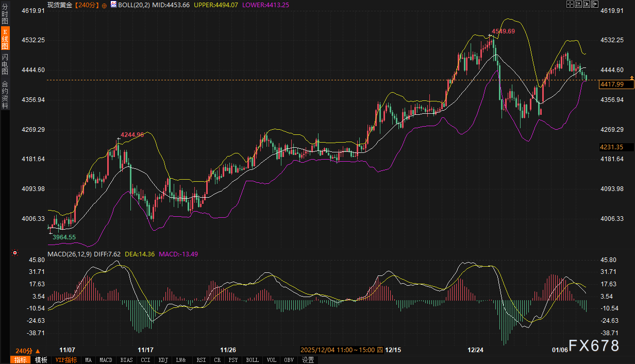Click the BOLL indicator chart icon
Image resolution: width=635 pixels, height=364 pixels.
point(113,4)
